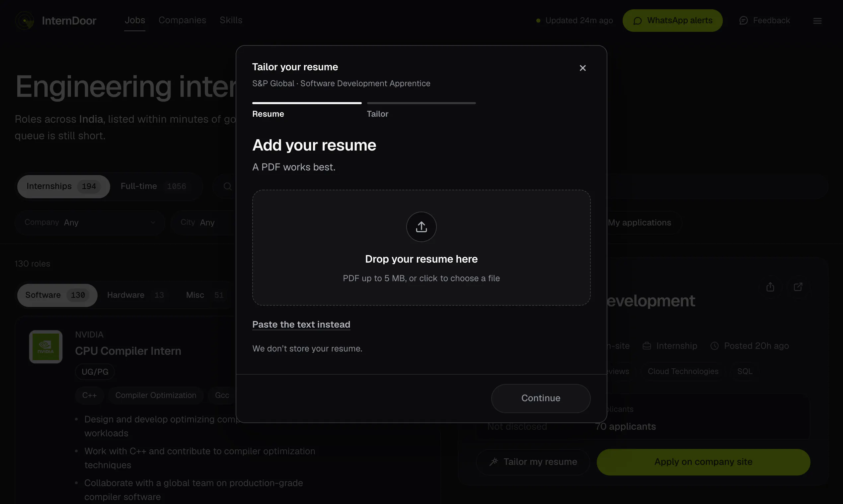The height and width of the screenshot is (504, 843).
Task: Click the Compiler Optimization skill tag
Action: point(156,395)
